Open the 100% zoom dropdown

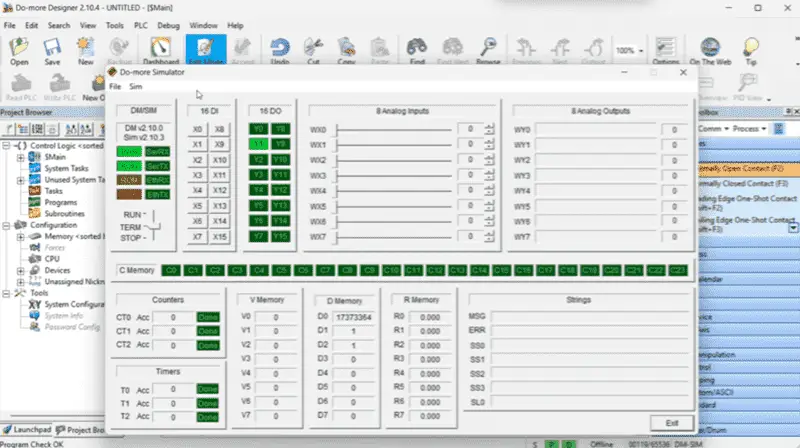641,51
